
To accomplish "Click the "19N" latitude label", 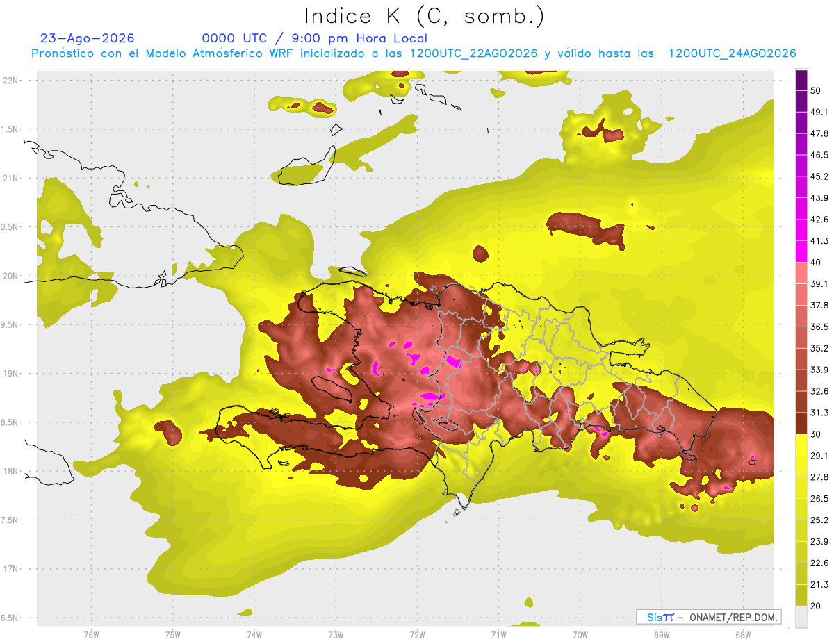I will pos(10,373).
